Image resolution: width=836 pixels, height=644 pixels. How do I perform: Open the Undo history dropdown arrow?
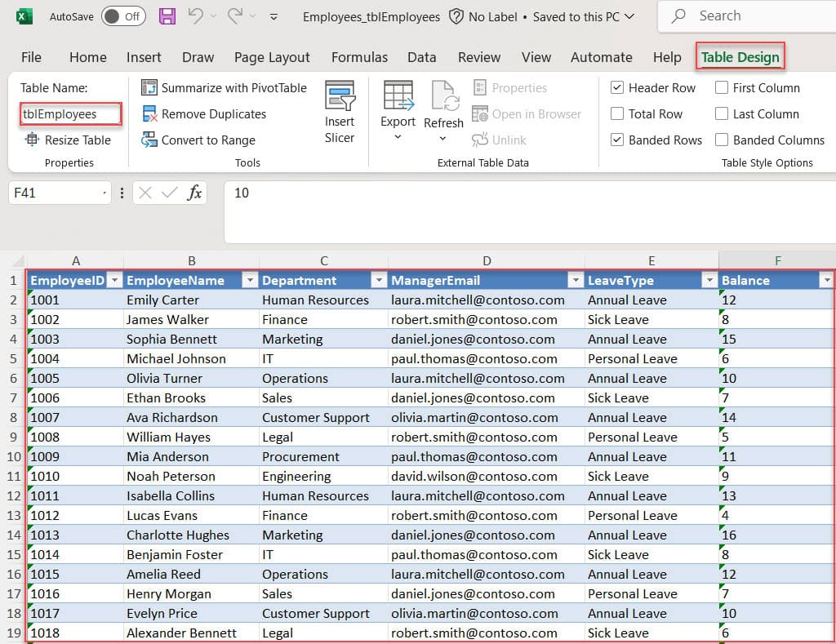click(x=213, y=16)
